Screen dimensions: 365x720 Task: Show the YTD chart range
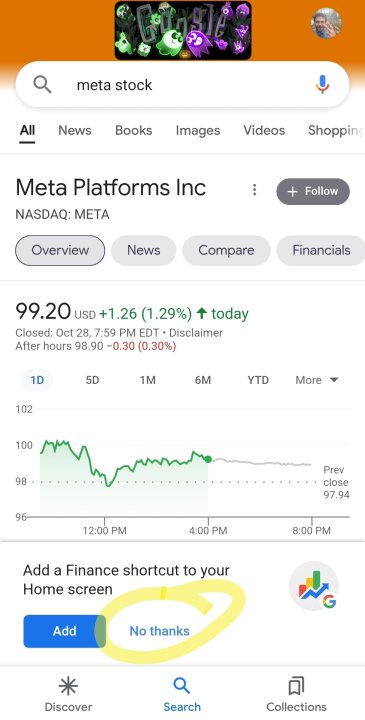(258, 380)
